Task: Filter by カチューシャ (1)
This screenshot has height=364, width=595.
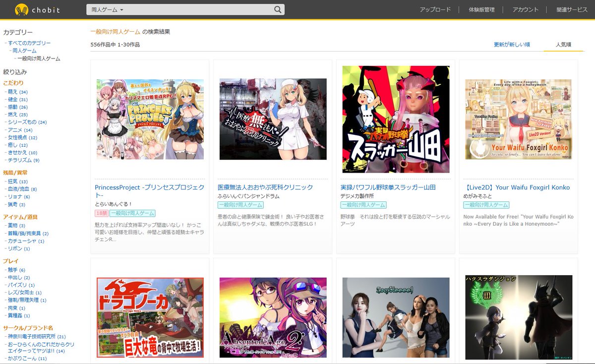Action: (x=26, y=241)
